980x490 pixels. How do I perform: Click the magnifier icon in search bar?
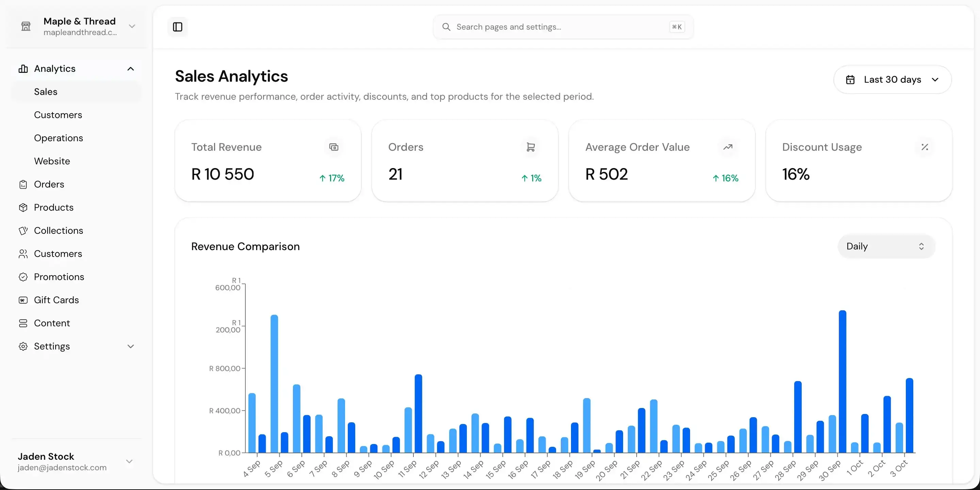446,27
